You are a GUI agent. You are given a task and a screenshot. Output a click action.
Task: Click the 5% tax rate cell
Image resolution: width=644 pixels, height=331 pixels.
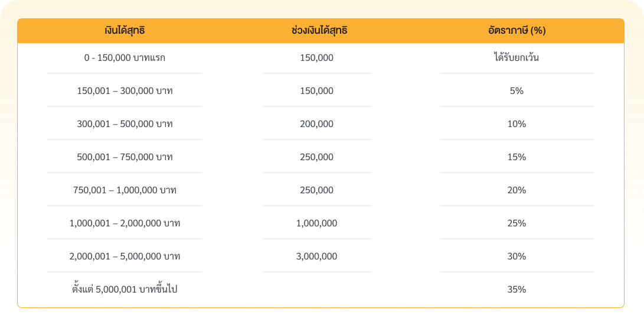coord(516,91)
